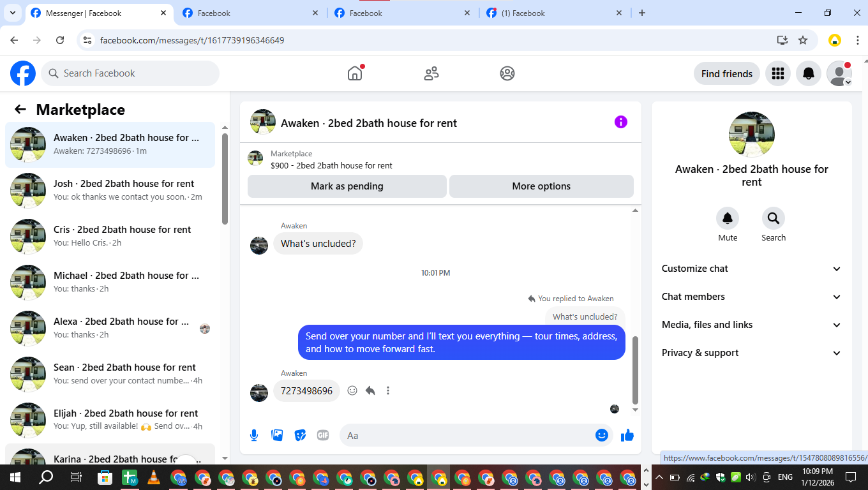Open Sean's conversation in the list
This screenshot has height=490, width=868.
click(110, 374)
